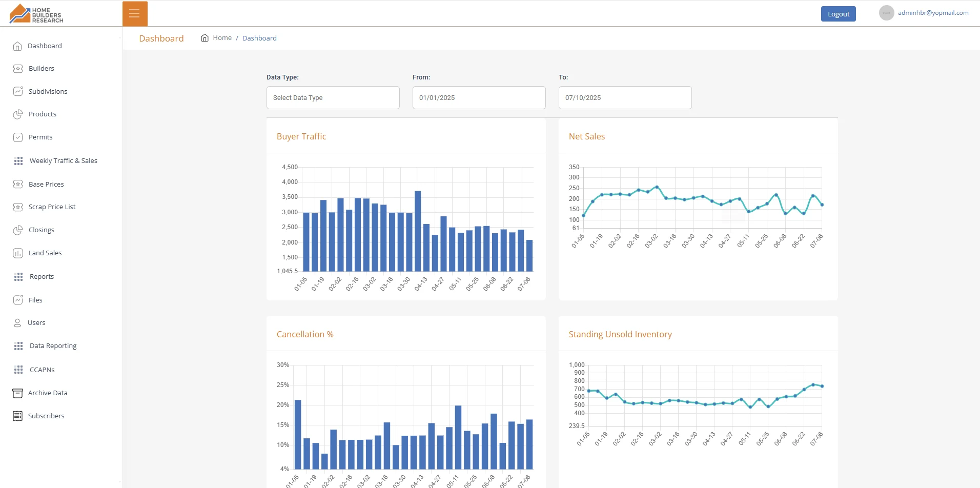This screenshot has width=980, height=488.
Task: Click the Home Builders Research logo
Action: click(x=36, y=14)
